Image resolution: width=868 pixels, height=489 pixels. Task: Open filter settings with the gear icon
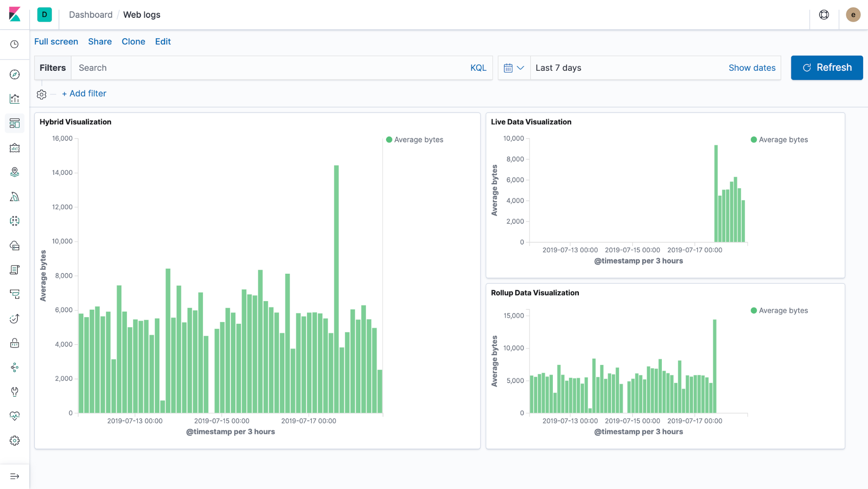pos(42,94)
